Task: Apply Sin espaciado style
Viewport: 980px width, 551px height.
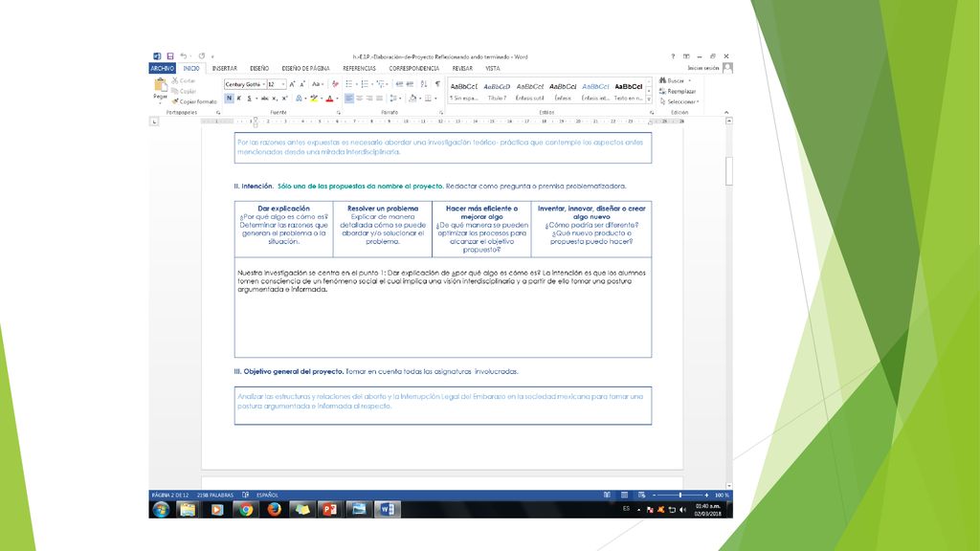Action: point(464,92)
